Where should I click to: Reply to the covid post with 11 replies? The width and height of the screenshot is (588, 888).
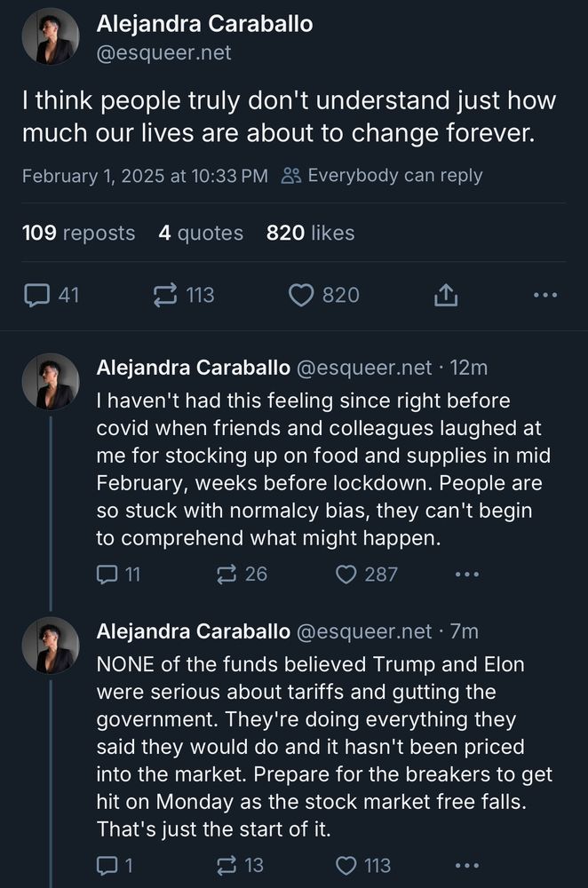(118, 575)
